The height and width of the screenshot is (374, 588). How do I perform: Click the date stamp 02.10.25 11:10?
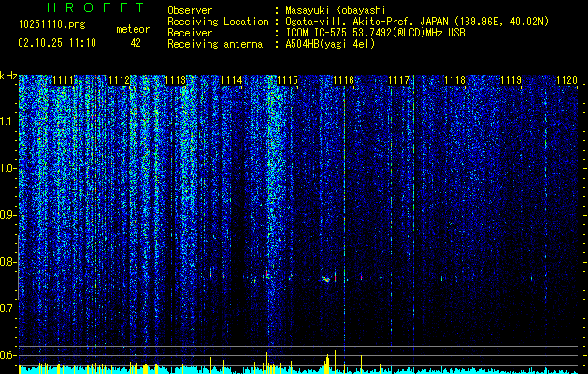(57, 43)
